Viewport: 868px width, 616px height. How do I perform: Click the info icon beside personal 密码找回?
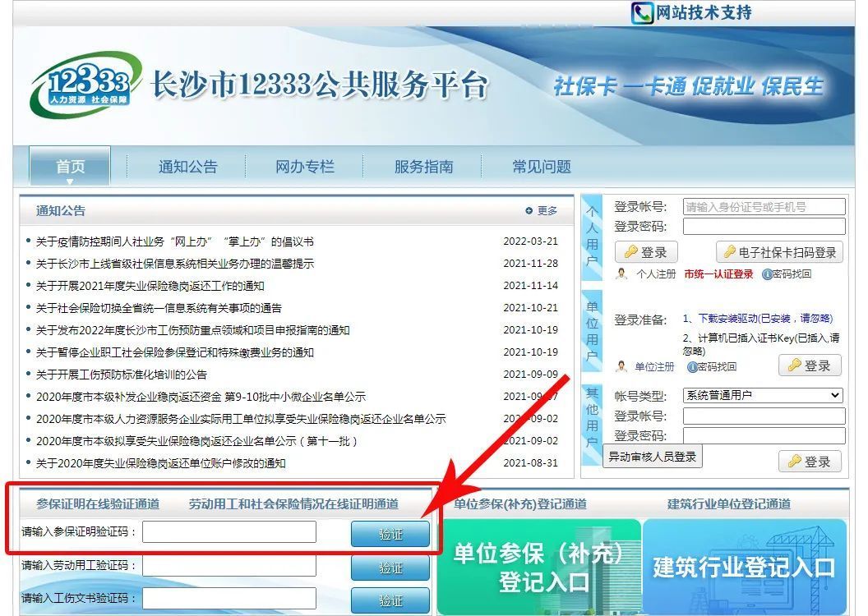point(767,274)
